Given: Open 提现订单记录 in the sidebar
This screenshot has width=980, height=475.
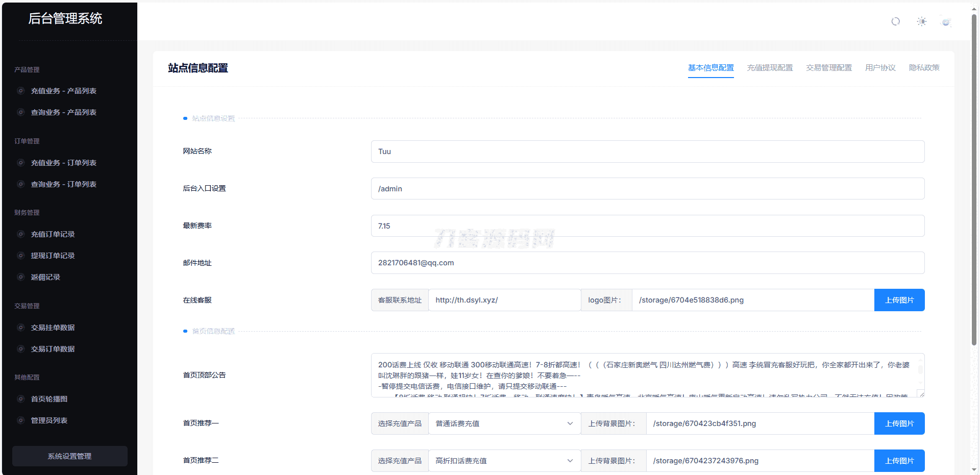Looking at the screenshot, I should click(53, 255).
